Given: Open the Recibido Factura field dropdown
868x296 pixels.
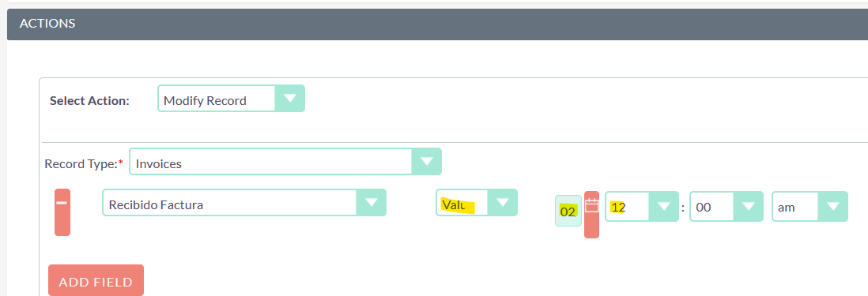Looking at the screenshot, I should [x=244, y=202].
